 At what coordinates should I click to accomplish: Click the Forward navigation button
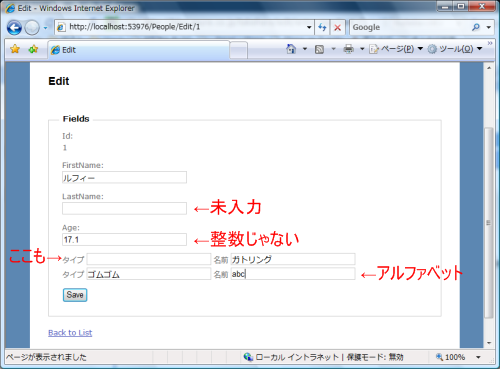tap(32, 27)
